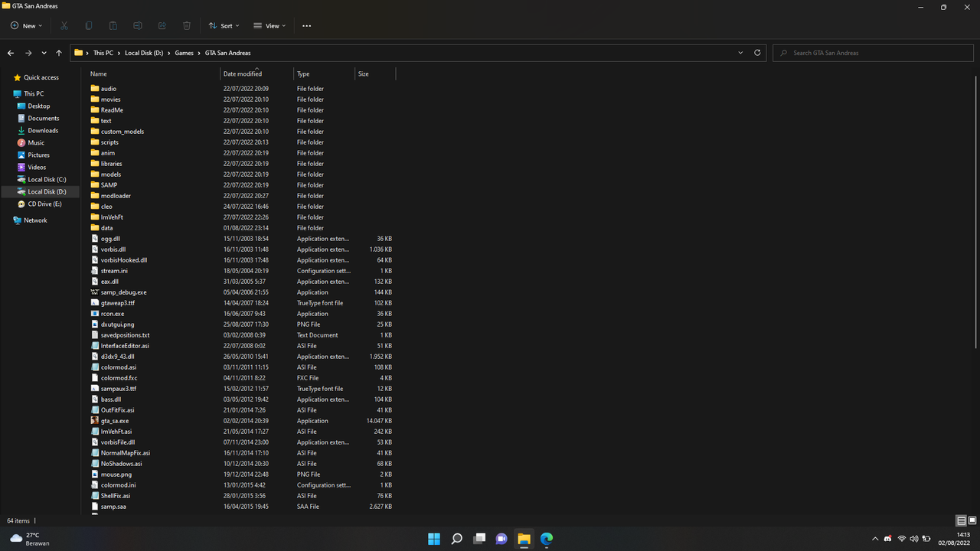Expand the address bar history dropdown
Screen dimensions: 980x551
[740, 53]
